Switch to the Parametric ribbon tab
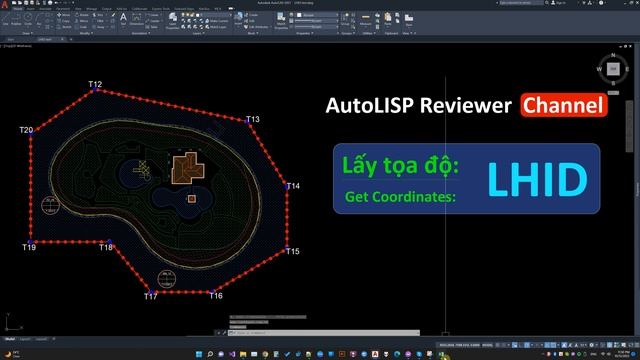This screenshot has height=360, width=640. click(63, 9)
